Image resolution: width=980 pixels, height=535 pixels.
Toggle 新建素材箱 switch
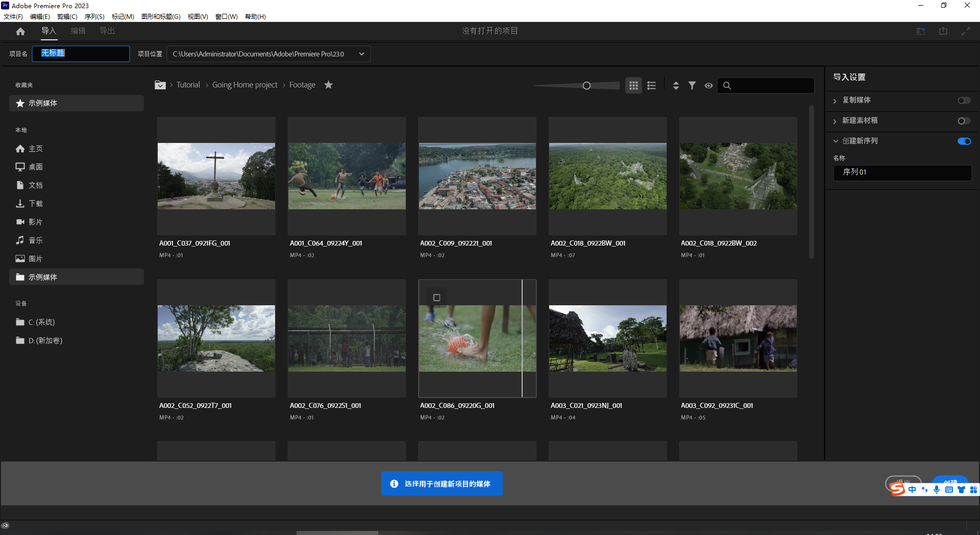[964, 121]
